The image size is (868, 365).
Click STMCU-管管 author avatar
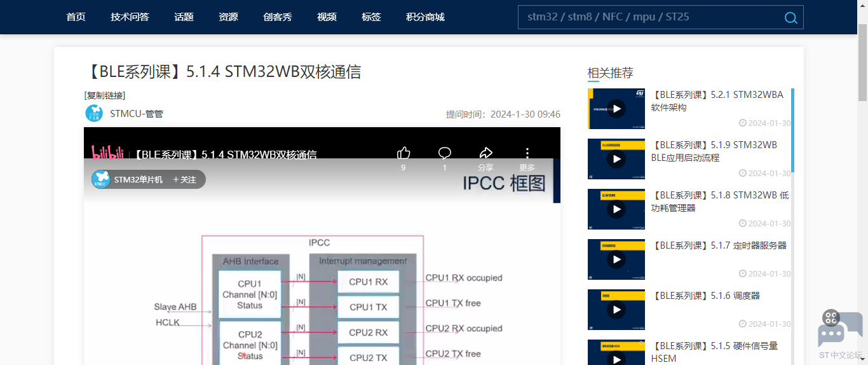[94, 113]
